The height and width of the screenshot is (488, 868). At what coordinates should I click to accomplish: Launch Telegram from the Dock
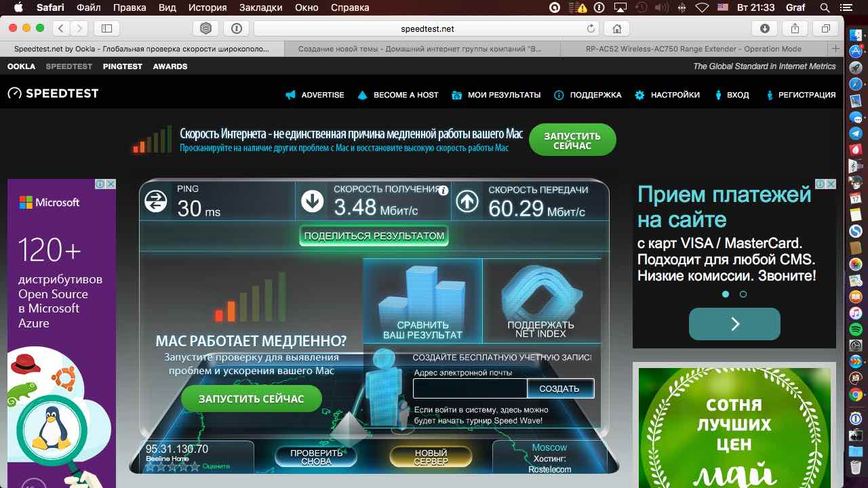[856, 134]
